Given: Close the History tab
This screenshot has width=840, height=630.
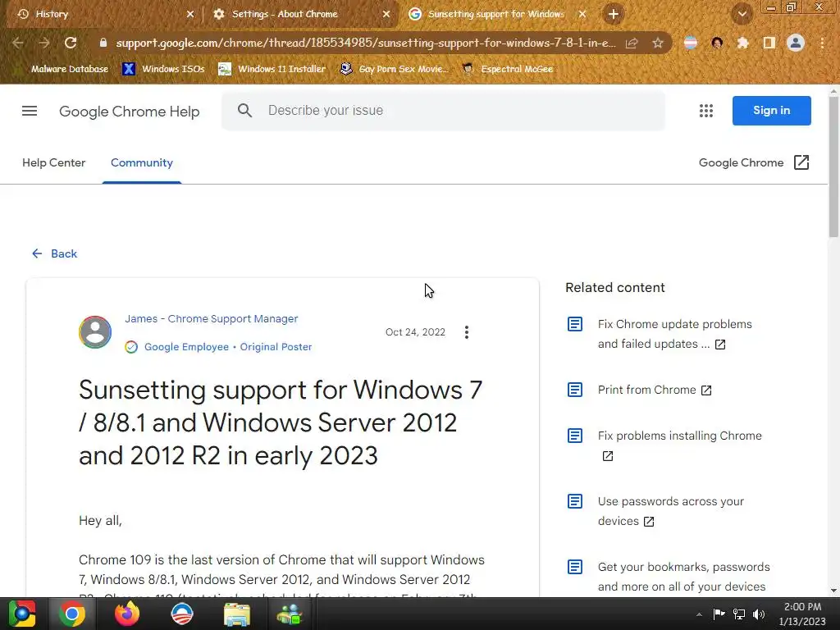Looking at the screenshot, I should coord(190,14).
